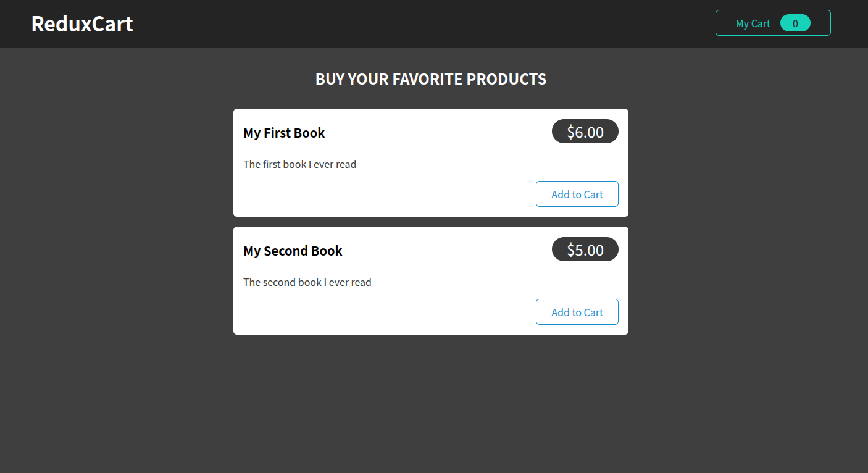Click the zero inside the cart badge
Image resolution: width=868 pixels, height=473 pixels.
796,23
